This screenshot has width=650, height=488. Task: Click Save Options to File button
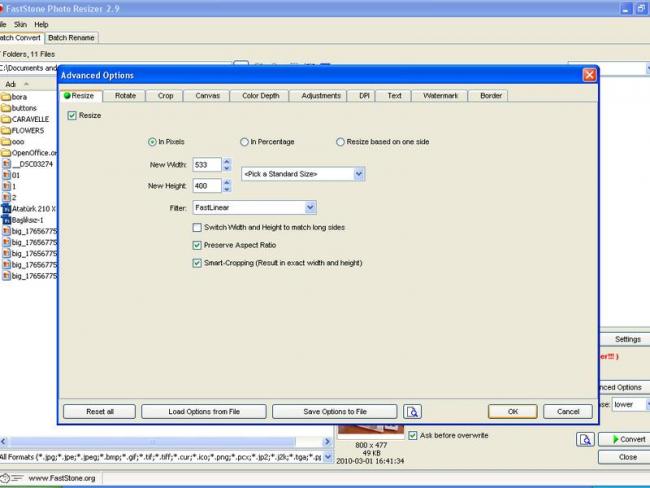[x=335, y=411]
